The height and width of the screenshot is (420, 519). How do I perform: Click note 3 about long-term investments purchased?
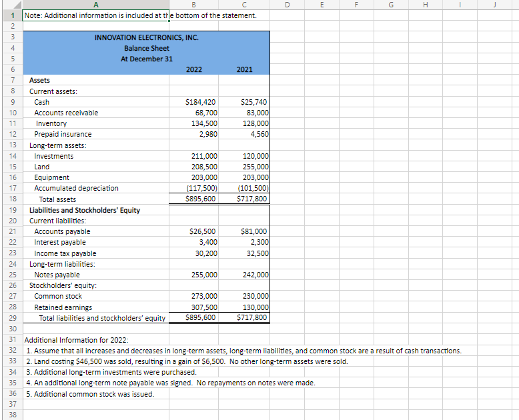[x=111, y=372]
